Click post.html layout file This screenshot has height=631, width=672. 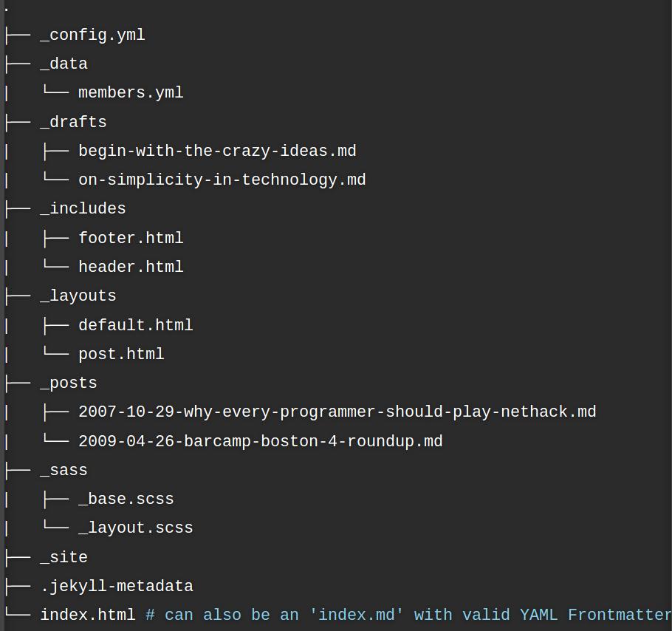pos(121,354)
